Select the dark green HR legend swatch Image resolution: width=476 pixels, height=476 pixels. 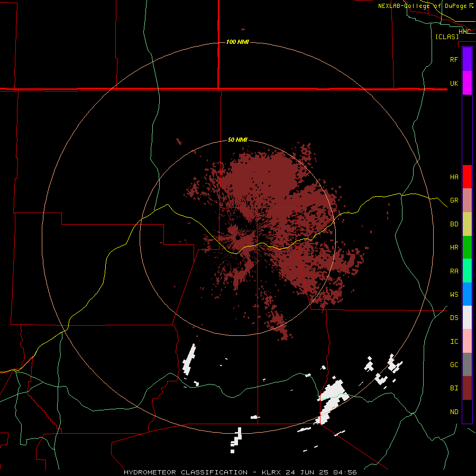tap(467, 248)
